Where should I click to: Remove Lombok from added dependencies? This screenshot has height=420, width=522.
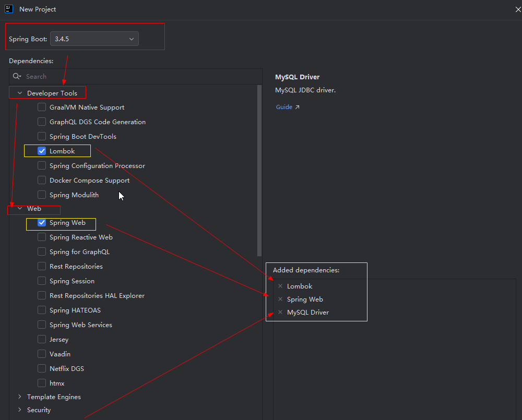280,286
